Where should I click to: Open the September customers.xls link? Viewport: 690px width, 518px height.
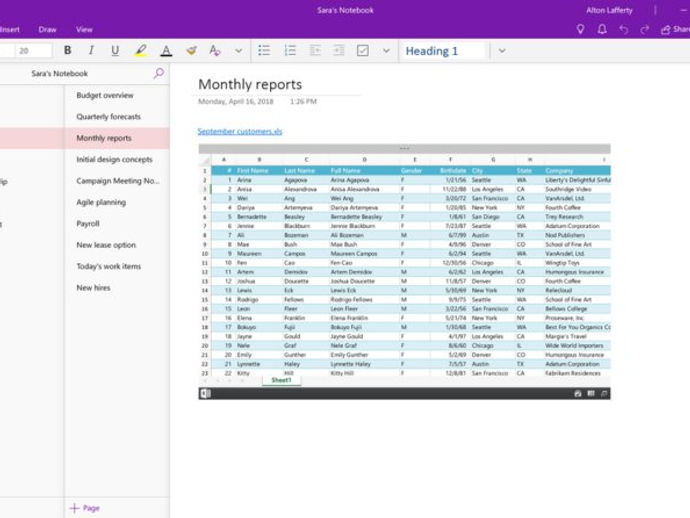tap(240, 131)
